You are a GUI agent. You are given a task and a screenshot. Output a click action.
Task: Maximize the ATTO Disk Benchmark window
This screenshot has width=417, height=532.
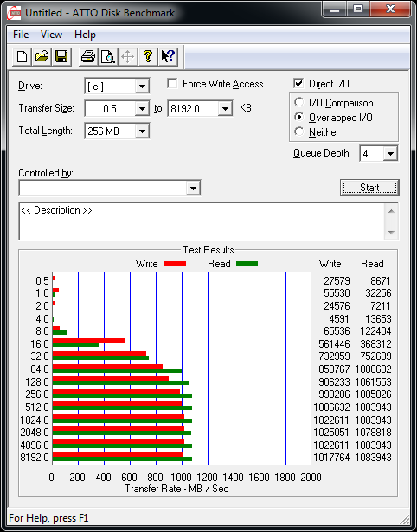(x=358, y=10)
